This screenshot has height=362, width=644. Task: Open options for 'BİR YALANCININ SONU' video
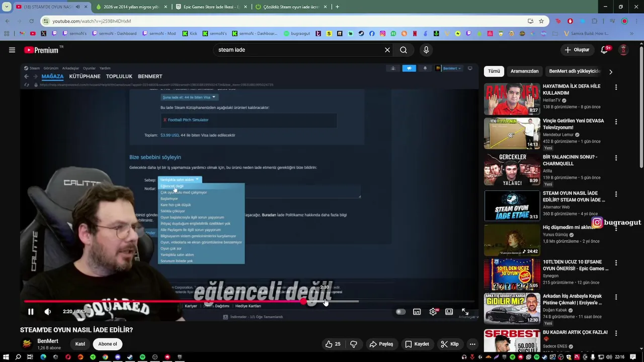[x=616, y=157]
